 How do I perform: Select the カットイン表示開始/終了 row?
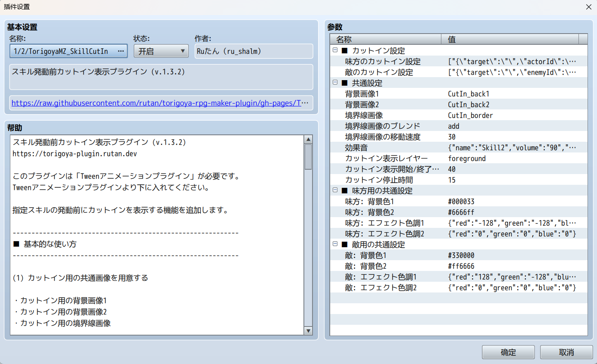click(x=459, y=169)
